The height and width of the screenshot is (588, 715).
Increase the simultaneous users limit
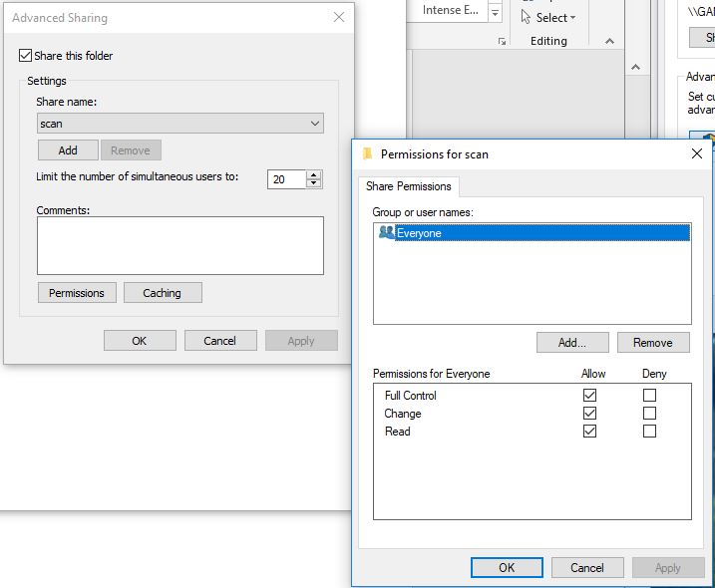click(314, 174)
